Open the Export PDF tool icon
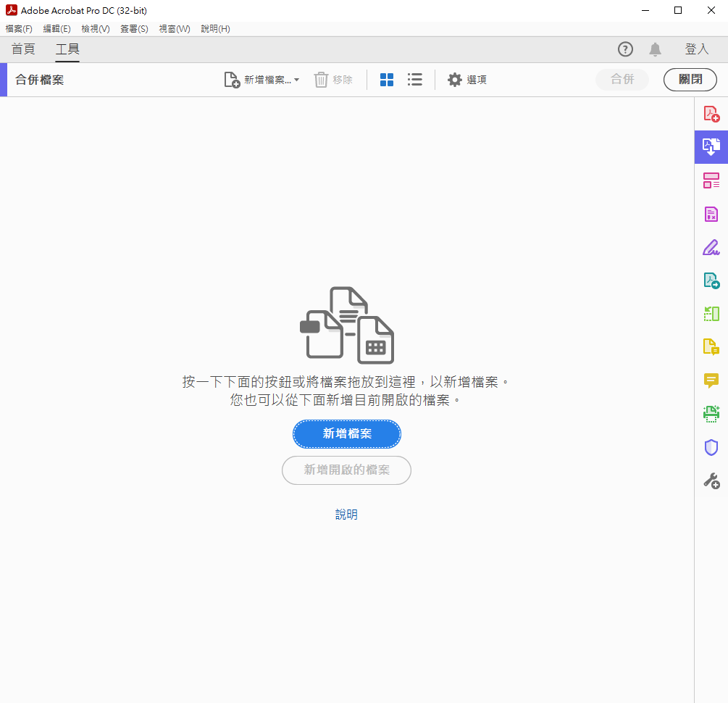Image resolution: width=728 pixels, height=703 pixels. coord(711,280)
